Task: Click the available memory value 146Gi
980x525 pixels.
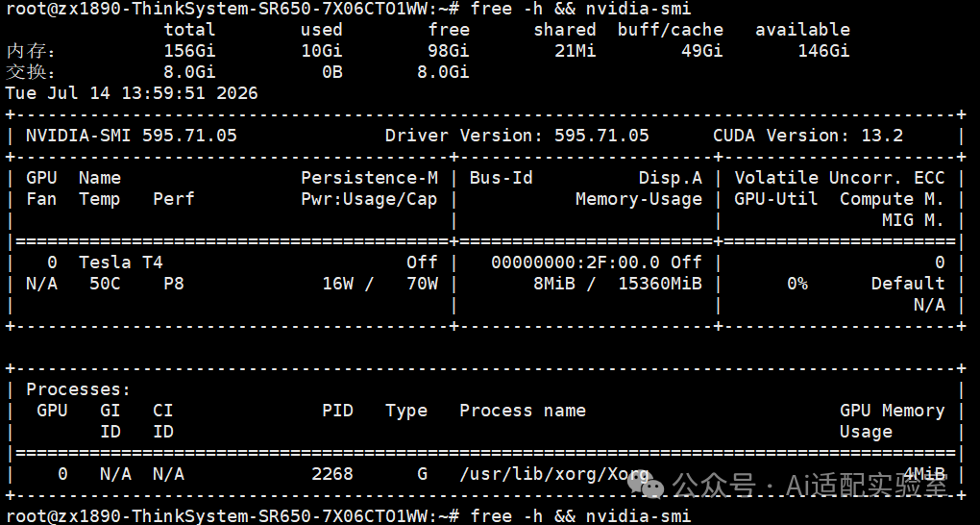Action: (x=823, y=51)
